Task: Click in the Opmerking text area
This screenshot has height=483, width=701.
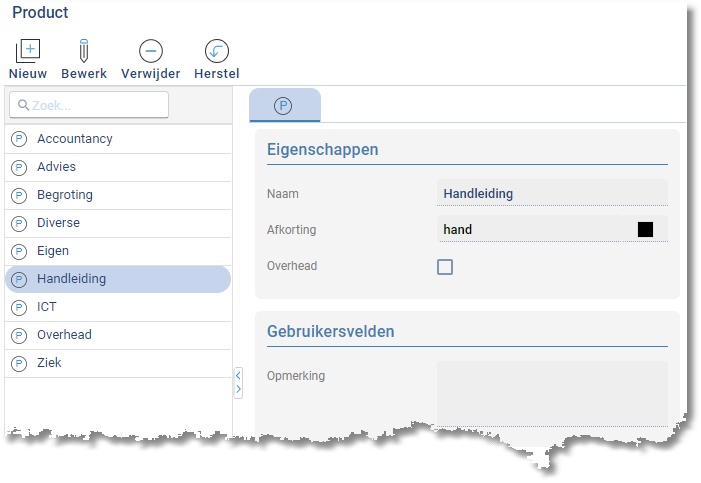Action: coord(551,393)
